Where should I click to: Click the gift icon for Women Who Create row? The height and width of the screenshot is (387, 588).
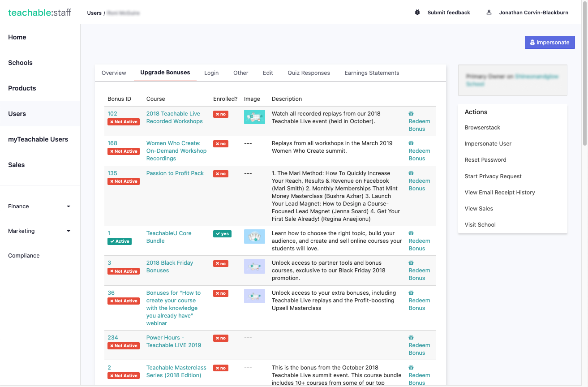[x=411, y=143]
